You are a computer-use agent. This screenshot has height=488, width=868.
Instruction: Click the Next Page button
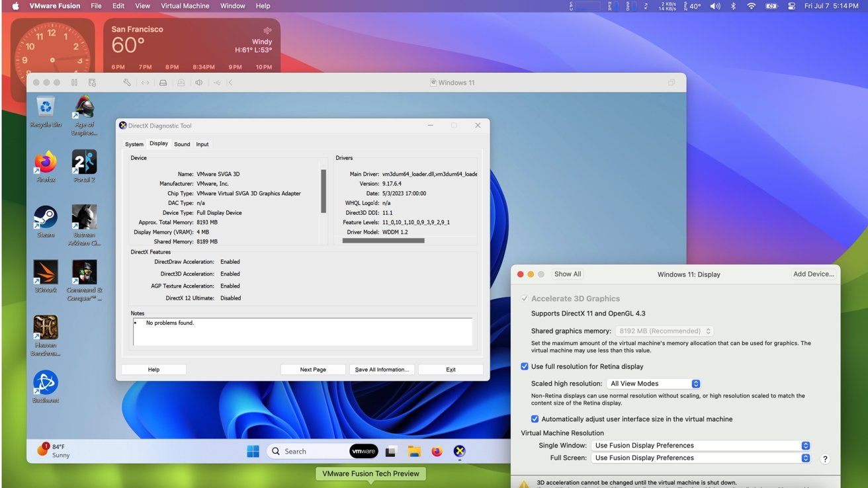coord(313,370)
